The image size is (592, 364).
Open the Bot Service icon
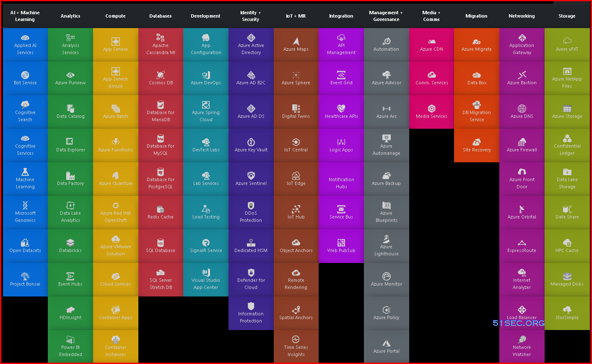[25, 75]
